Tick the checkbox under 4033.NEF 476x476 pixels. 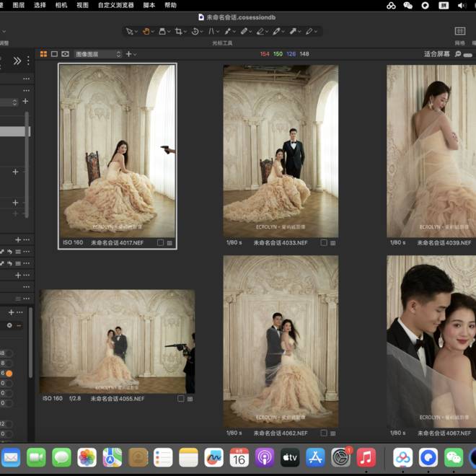click(324, 242)
